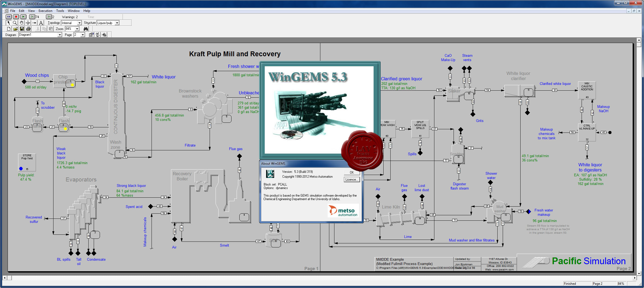Image resolution: width=644 pixels, height=288 pixels.
Task: Click the MIX CAUSTIC ADDITION block
Action: (587, 90)
